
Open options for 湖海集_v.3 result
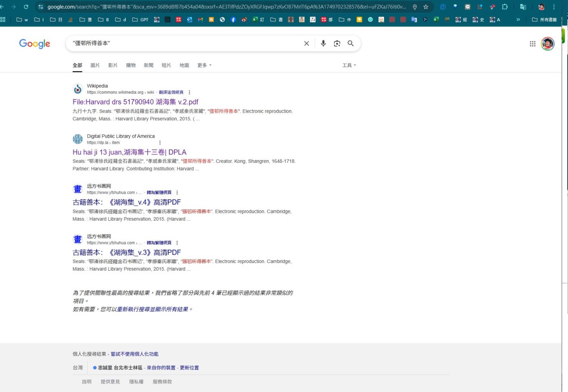tap(177, 243)
